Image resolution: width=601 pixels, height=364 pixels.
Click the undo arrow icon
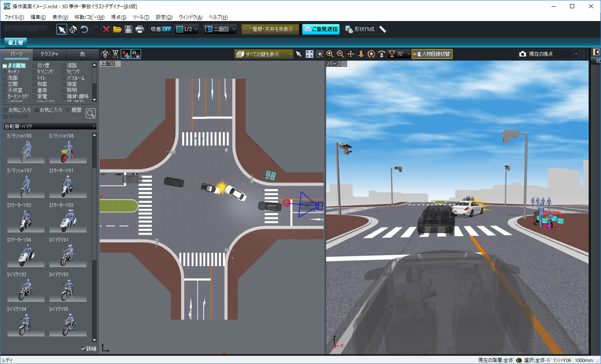(x=85, y=29)
